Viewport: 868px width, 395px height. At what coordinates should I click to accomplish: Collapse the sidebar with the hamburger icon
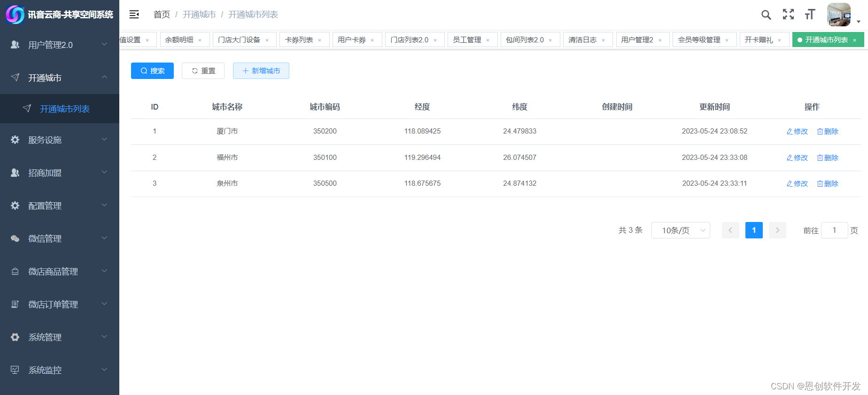coord(134,15)
